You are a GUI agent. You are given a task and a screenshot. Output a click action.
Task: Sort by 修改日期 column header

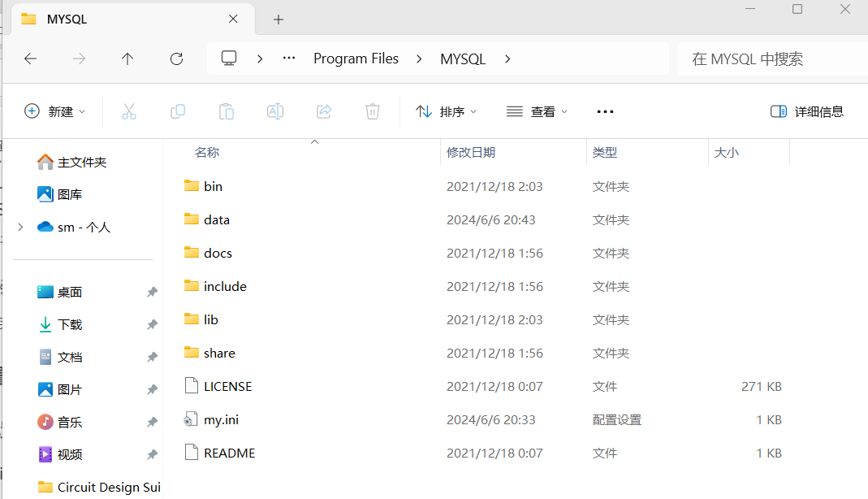coord(470,152)
